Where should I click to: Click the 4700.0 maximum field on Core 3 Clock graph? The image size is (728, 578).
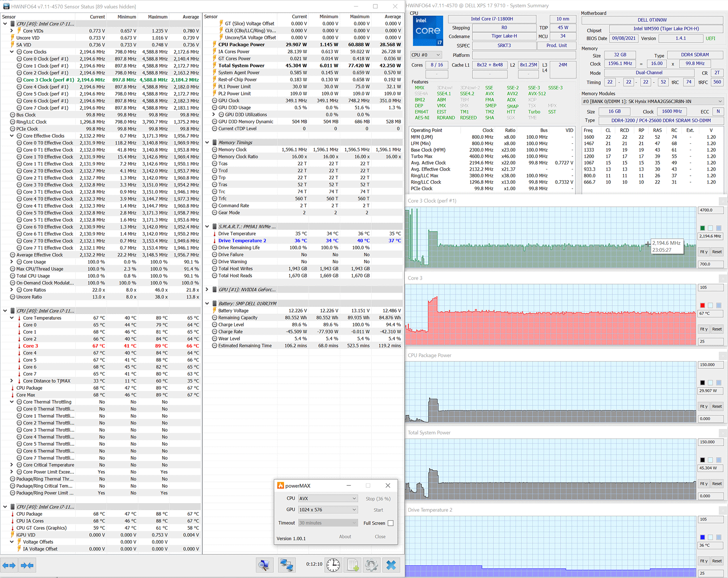711,210
